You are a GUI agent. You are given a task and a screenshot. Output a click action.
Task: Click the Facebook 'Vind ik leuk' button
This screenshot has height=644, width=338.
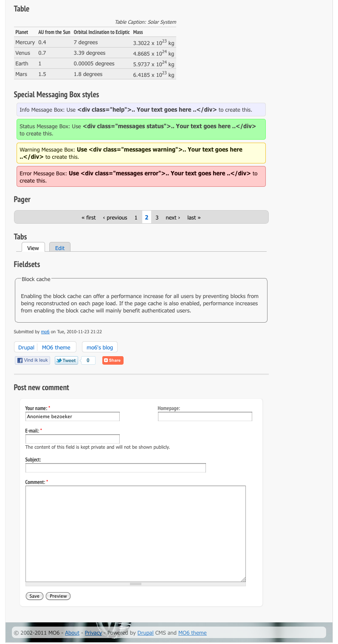coord(33,360)
